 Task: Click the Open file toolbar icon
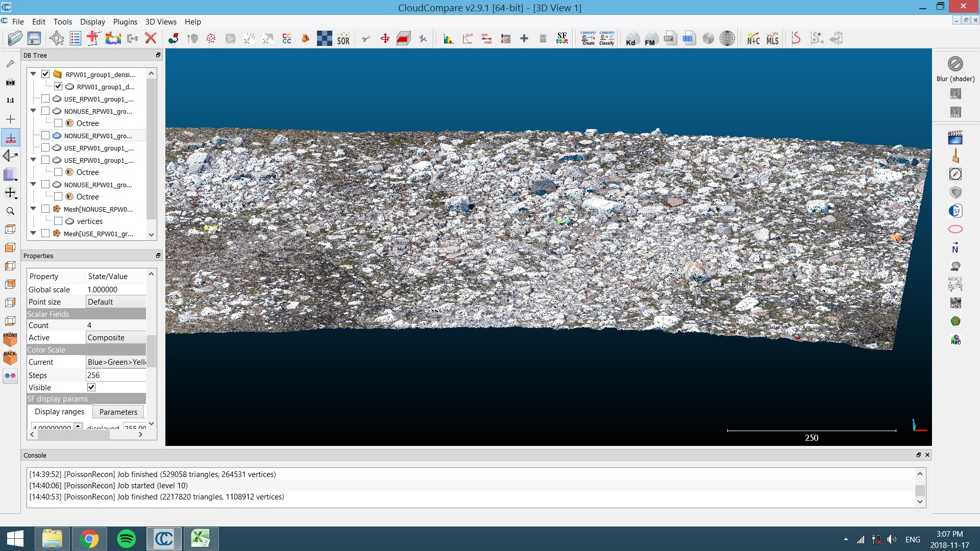15,38
